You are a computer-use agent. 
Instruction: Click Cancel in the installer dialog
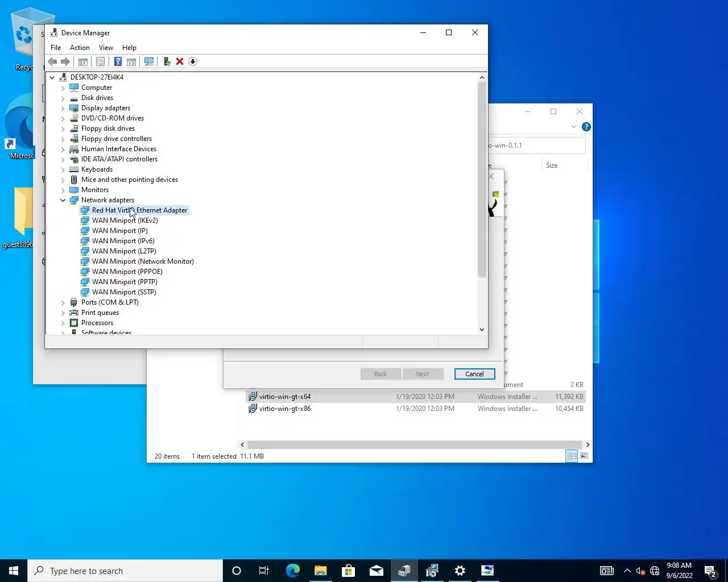point(474,374)
